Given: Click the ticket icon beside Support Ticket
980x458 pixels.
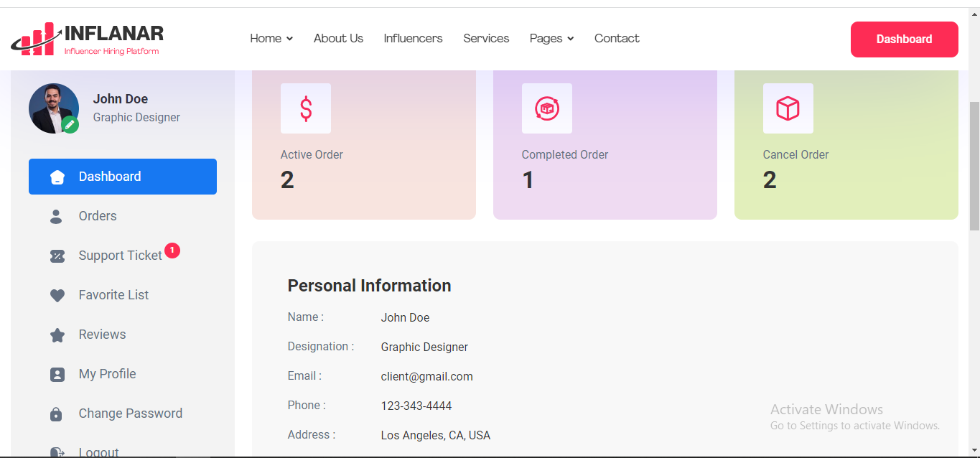Looking at the screenshot, I should click(x=57, y=256).
